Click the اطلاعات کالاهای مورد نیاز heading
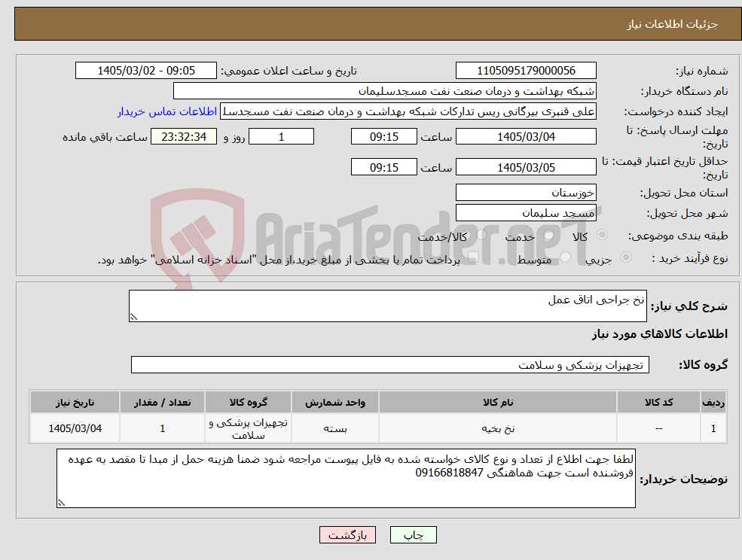The image size is (742, 560). (x=660, y=334)
